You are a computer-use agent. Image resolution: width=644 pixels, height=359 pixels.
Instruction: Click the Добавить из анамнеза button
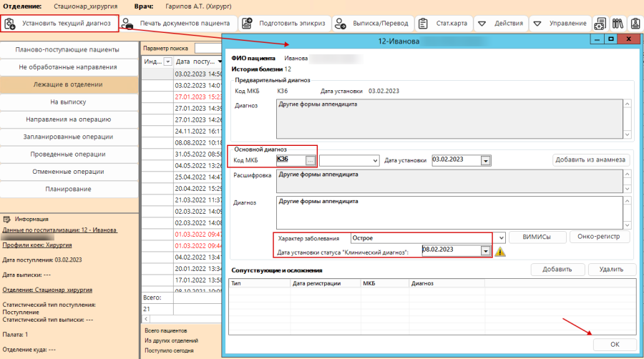pyautogui.click(x=590, y=159)
